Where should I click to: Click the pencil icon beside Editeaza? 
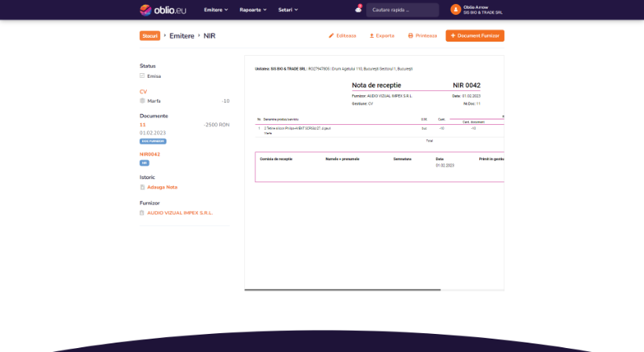tap(331, 35)
